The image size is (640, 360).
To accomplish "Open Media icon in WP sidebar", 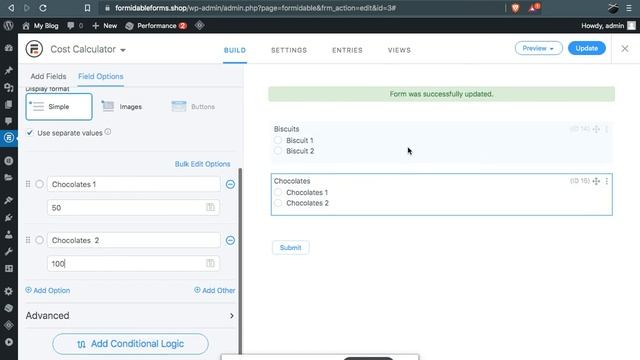I will [9, 87].
